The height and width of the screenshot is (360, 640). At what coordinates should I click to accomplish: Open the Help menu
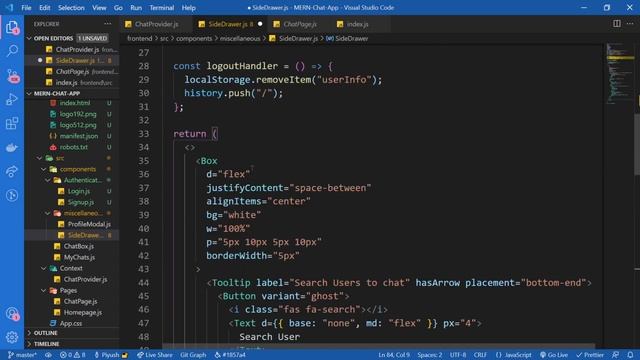188,8
